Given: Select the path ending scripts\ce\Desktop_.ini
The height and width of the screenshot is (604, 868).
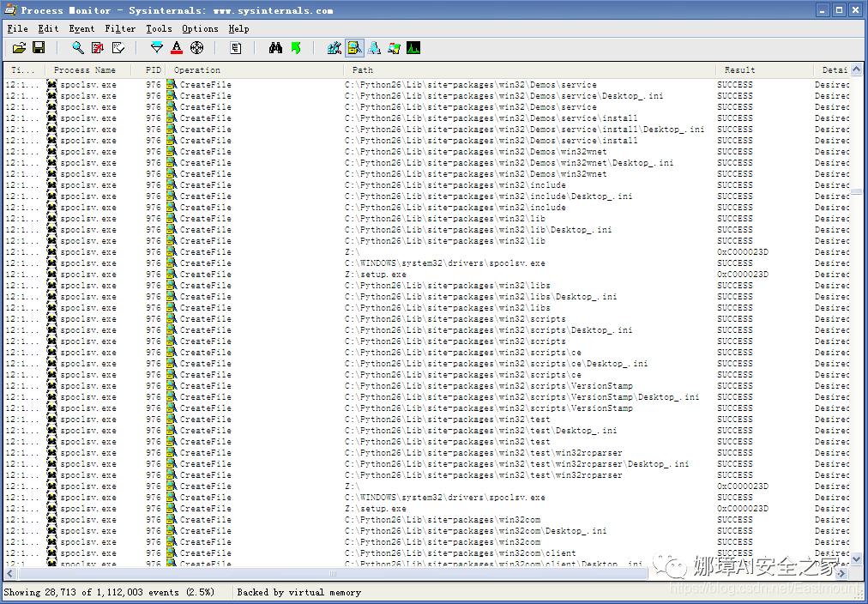Looking at the screenshot, I should tap(496, 364).
